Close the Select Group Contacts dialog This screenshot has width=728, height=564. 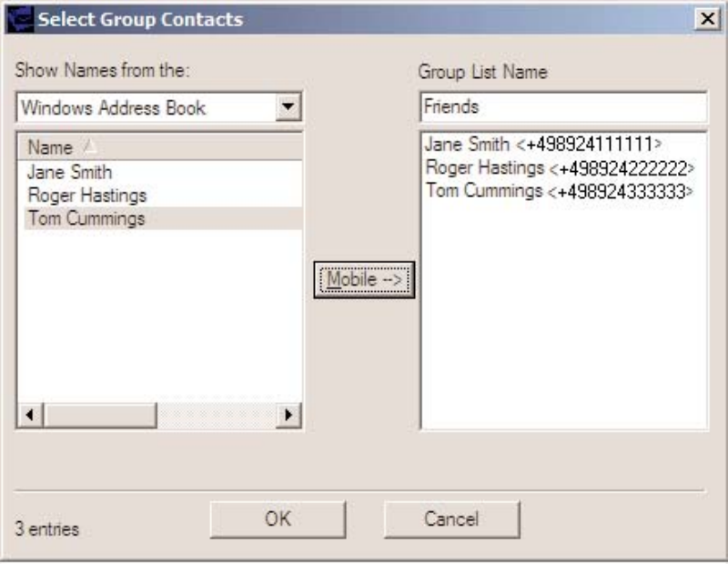tap(707, 19)
